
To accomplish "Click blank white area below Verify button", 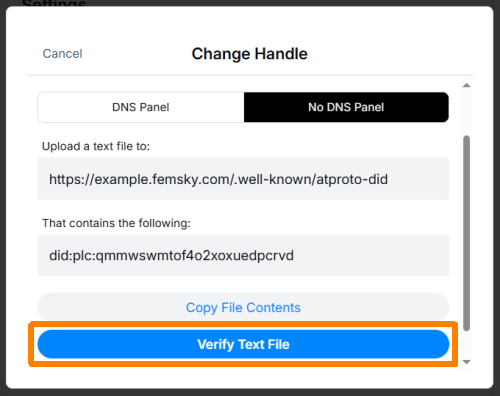I will [x=243, y=377].
